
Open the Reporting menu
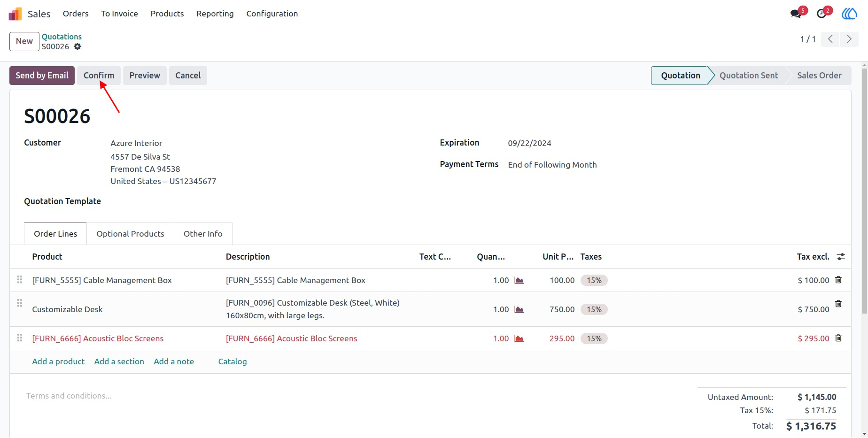point(215,14)
